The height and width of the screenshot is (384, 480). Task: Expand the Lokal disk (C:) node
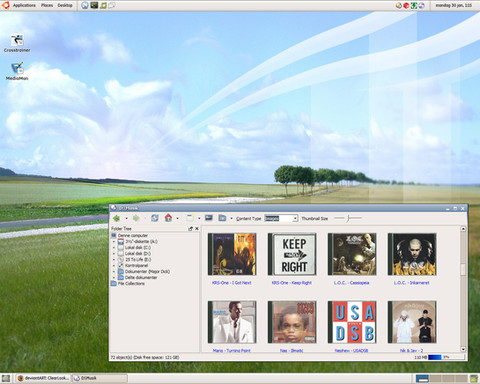[x=114, y=248]
